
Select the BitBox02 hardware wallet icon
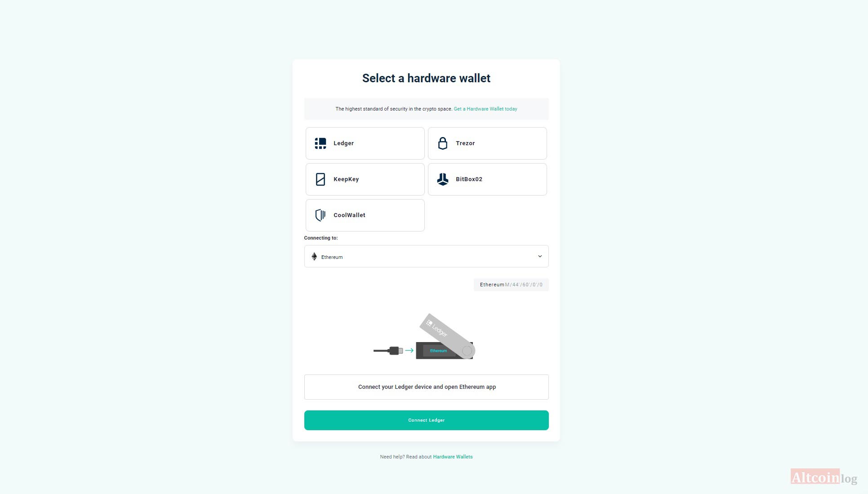tap(443, 179)
